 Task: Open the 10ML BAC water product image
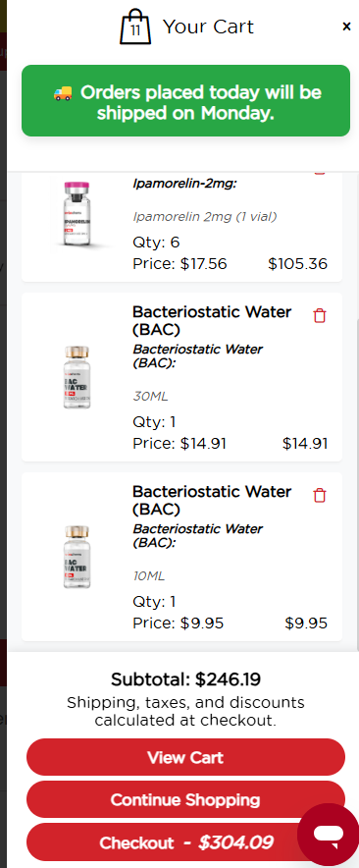pos(77,557)
